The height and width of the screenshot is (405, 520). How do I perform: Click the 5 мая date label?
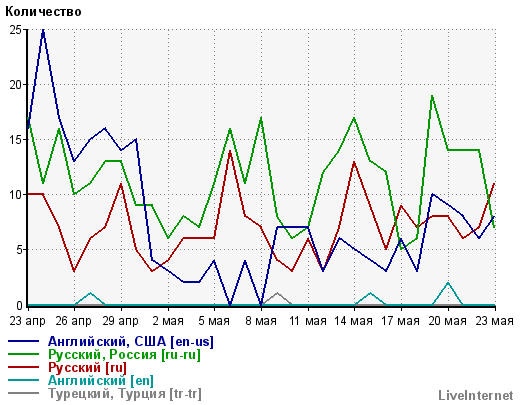click(x=214, y=321)
